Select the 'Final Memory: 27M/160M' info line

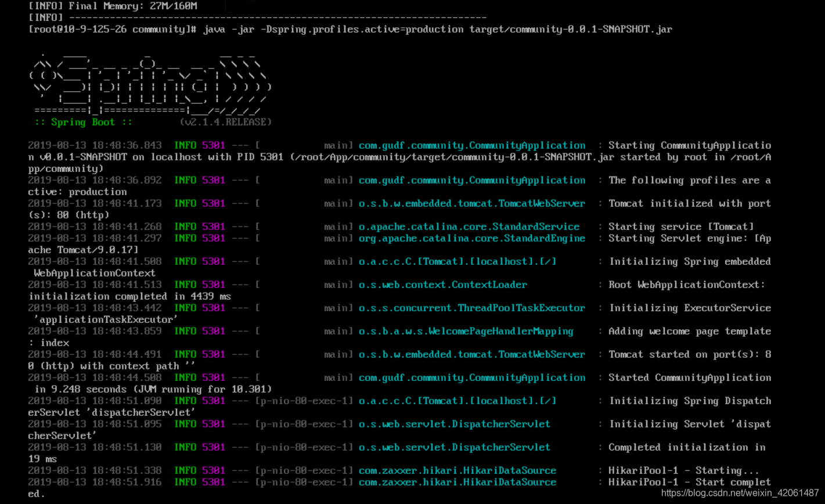[x=113, y=6]
